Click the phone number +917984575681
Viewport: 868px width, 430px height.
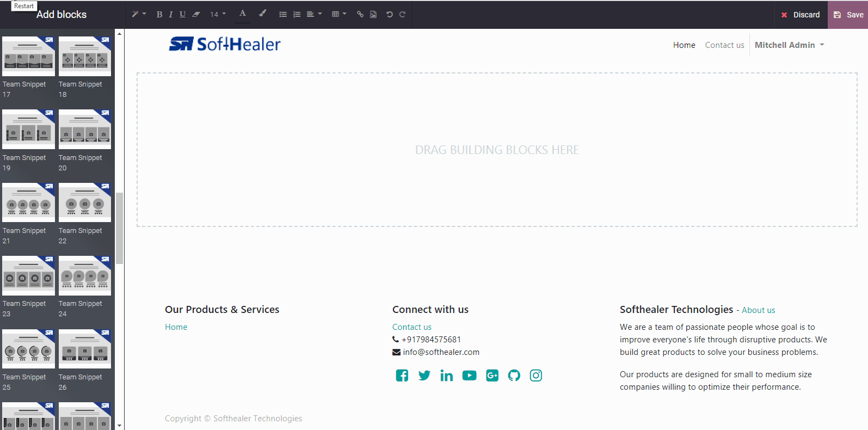pos(432,340)
